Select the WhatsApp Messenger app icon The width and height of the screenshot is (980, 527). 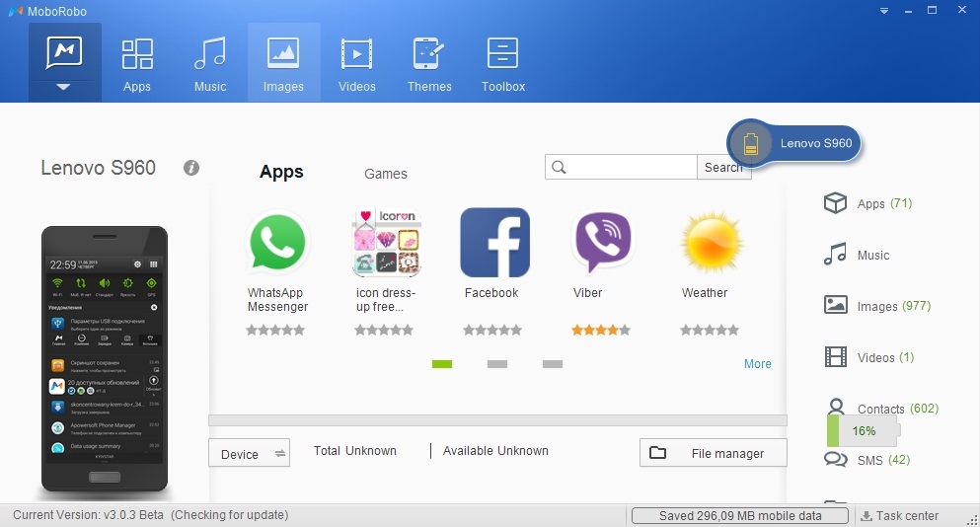coord(277,243)
